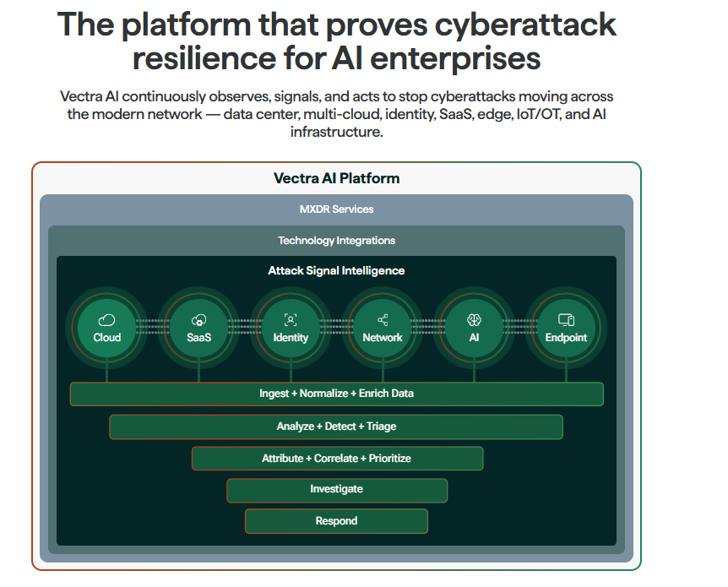Select the Analyze + Detect + Triage bar

tap(336, 427)
